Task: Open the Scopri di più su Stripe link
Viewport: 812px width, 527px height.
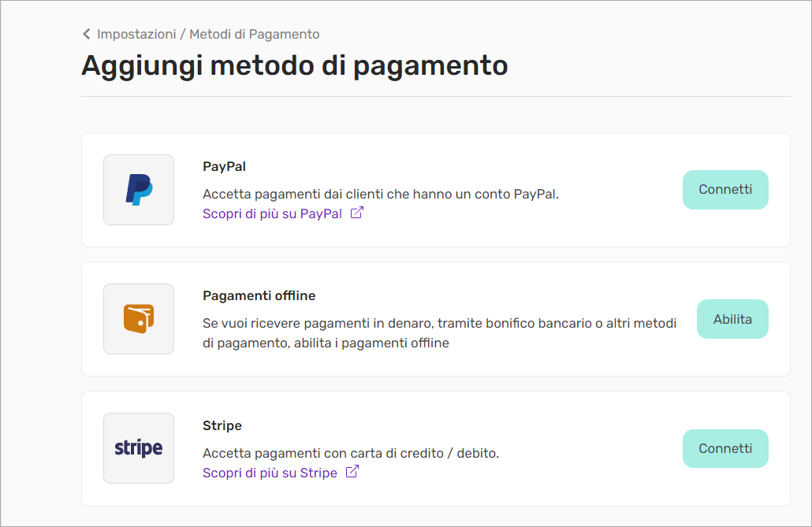Action: (270, 473)
